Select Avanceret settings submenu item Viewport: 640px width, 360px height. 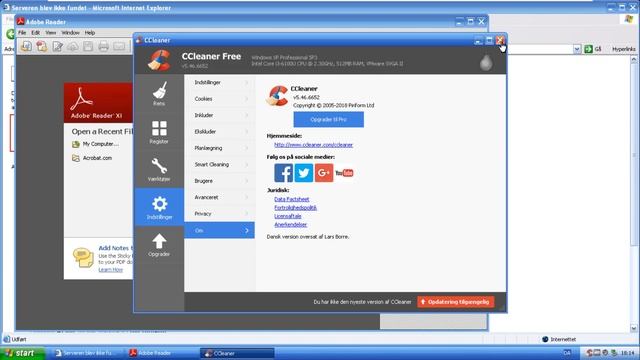(220, 197)
